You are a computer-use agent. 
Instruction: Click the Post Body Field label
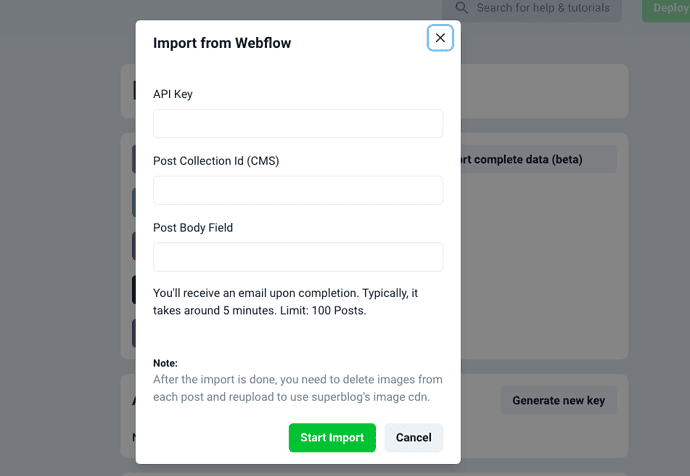[x=193, y=228]
